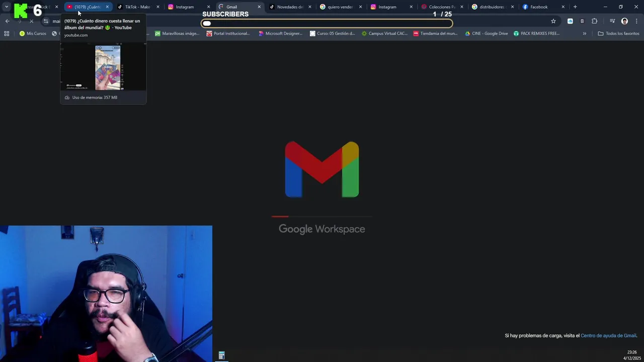Screen dimensions: 644x362
Task: Click the taskbar calculator icon
Action: coord(221,355)
